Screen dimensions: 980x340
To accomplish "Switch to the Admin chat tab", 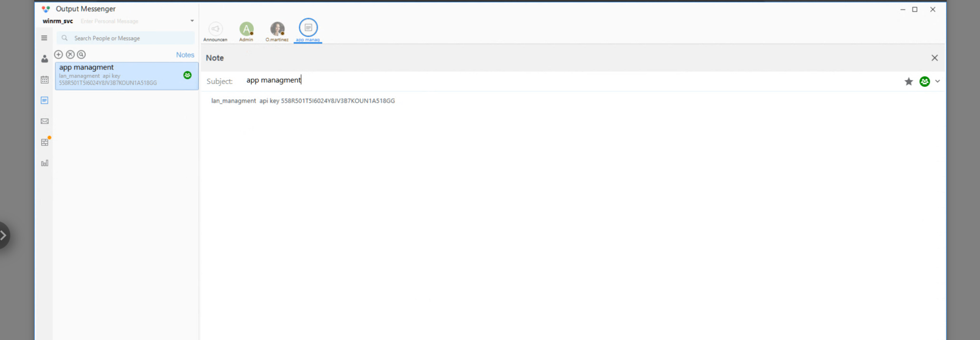I will click(246, 31).
